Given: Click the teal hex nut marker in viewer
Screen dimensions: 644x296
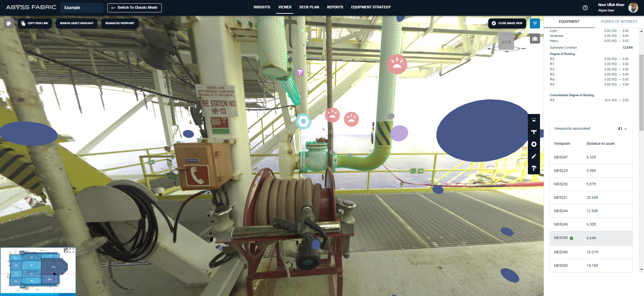Looking at the screenshot, I should pos(303,121).
